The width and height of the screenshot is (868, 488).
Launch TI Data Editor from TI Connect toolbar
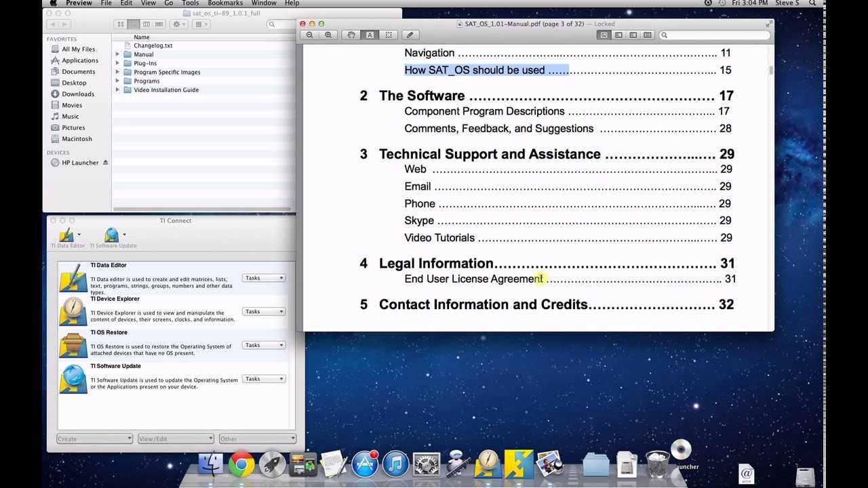click(67, 237)
